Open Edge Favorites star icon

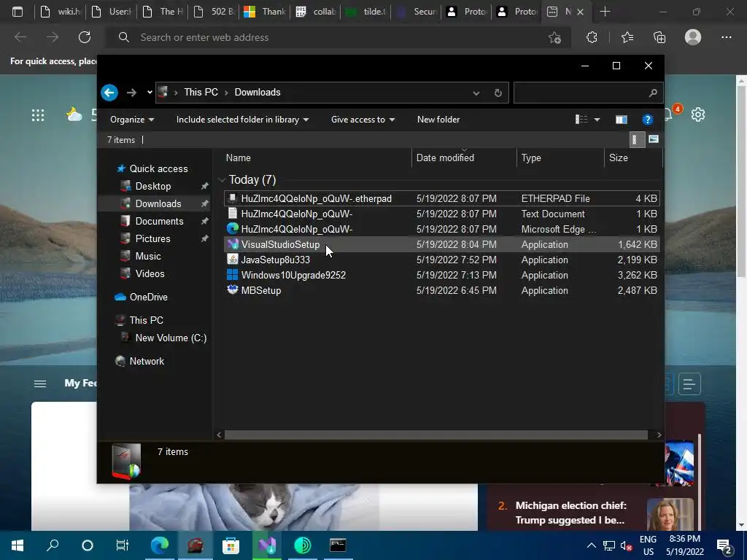(x=627, y=37)
